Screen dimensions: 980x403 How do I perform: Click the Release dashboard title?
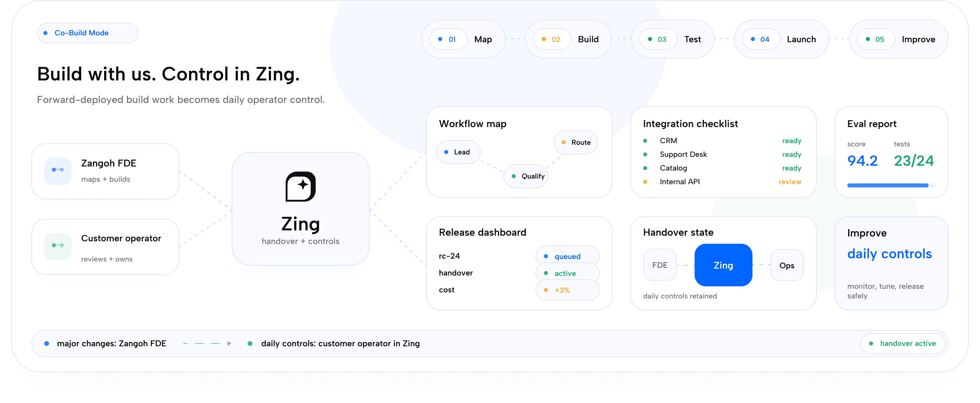(482, 232)
